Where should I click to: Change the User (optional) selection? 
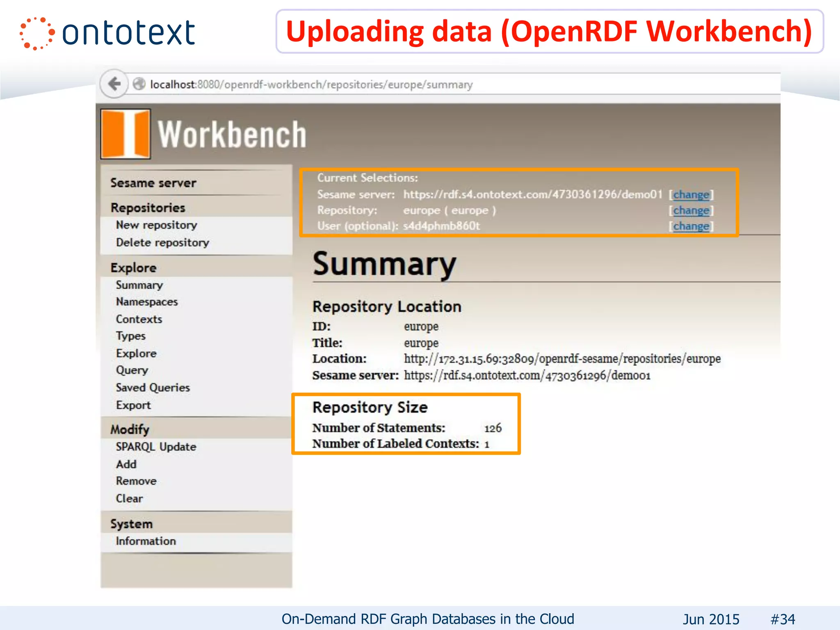pyautogui.click(x=691, y=226)
